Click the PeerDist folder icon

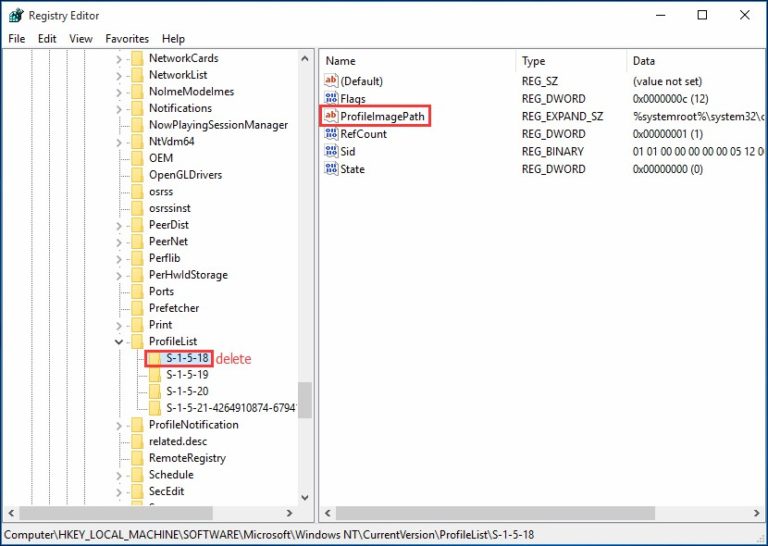pyautogui.click(x=137, y=225)
